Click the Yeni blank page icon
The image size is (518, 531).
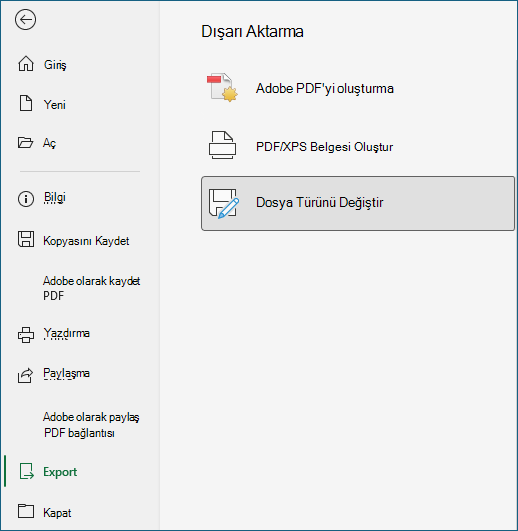pos(26,103)
